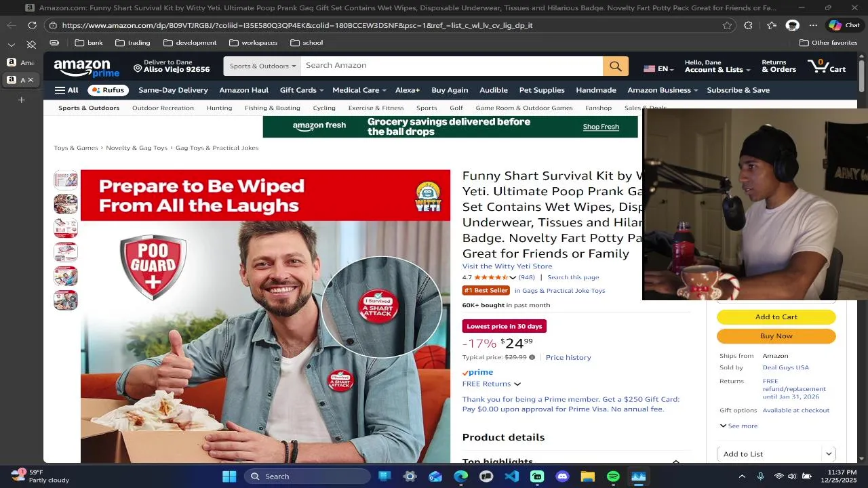Viewport: 868px width, 488px height.
Task: Open Amazon Haul nav item
Action: [x=243, y=90]
